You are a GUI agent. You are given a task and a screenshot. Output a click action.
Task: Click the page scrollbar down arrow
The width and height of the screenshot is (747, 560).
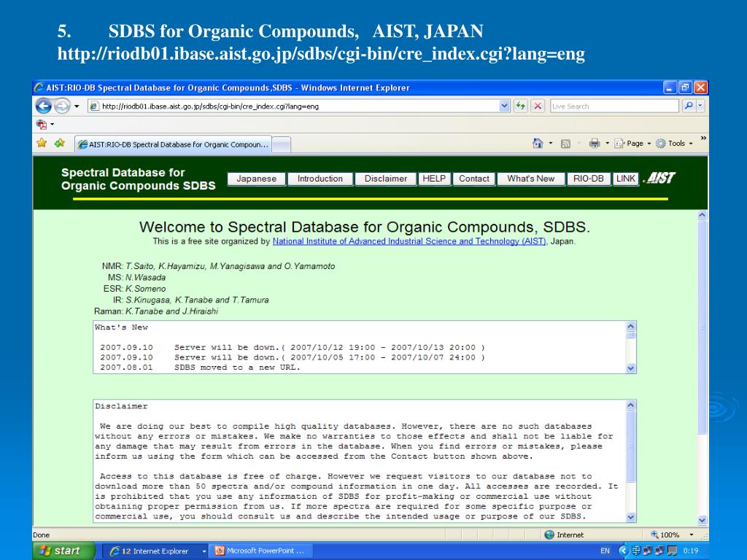click(x=703, y=520)
